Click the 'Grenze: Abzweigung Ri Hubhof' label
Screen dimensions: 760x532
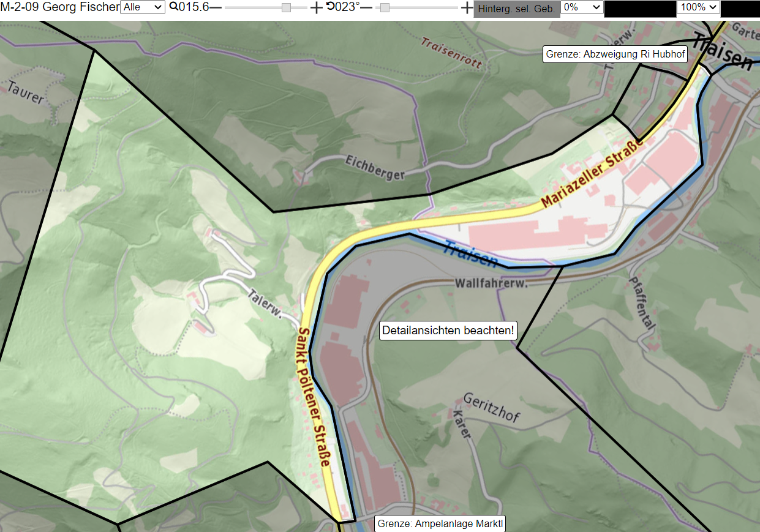(615, 54)
